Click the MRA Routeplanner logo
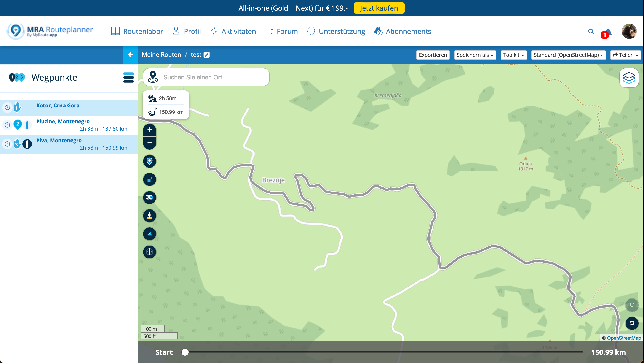The width and height of the screenshot is (644, 363). coord(50,31)
